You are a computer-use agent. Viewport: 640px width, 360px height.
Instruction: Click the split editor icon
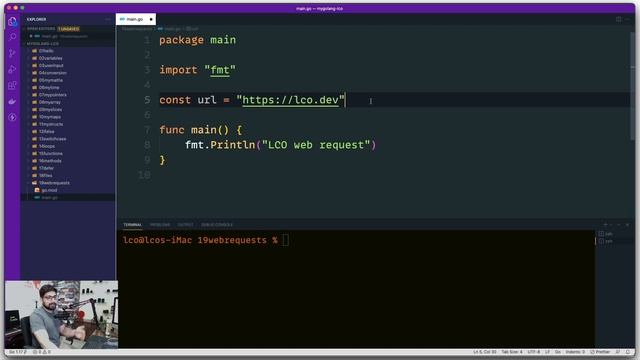coord(618,19)
